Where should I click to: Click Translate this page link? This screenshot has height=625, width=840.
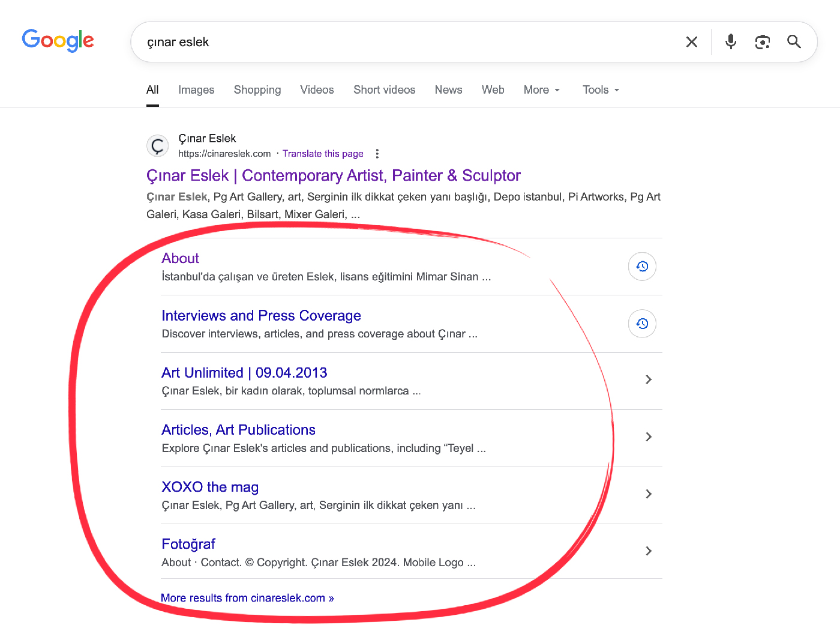coord(323,154)
